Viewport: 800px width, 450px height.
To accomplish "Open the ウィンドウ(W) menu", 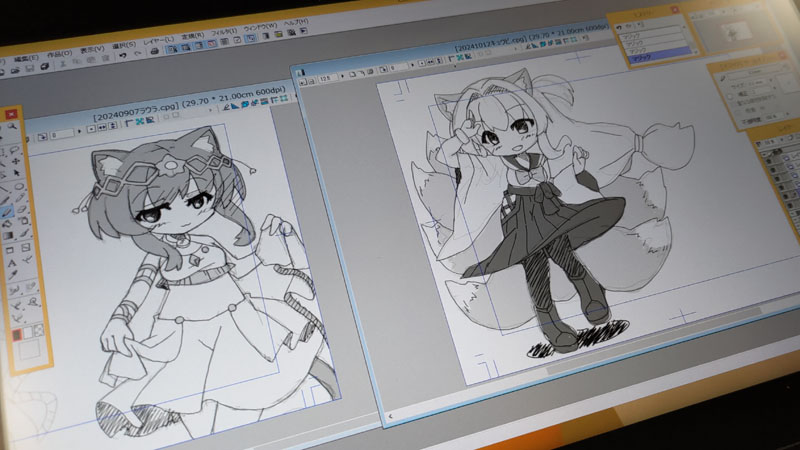I will coord(260,27).
